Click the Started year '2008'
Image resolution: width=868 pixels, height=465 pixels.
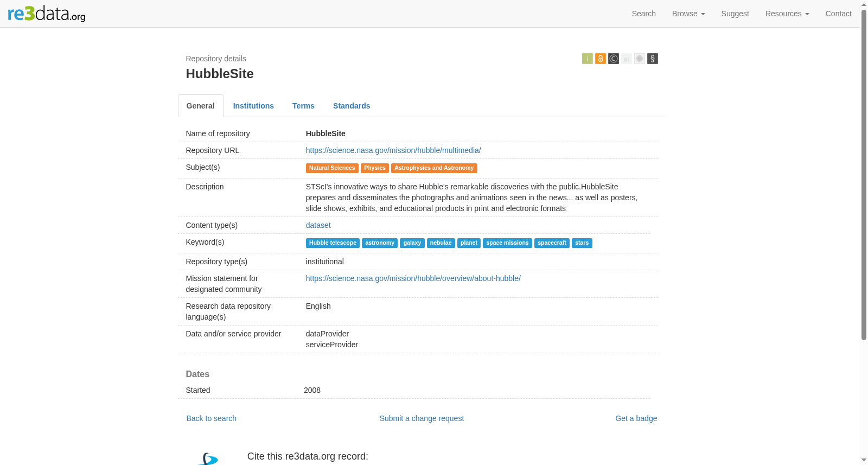click(312, 390)
